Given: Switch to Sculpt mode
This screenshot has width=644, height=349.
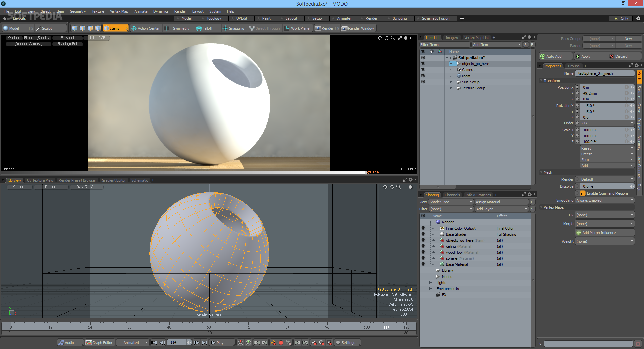Looking at the screenshot, I should pos(50,28).
